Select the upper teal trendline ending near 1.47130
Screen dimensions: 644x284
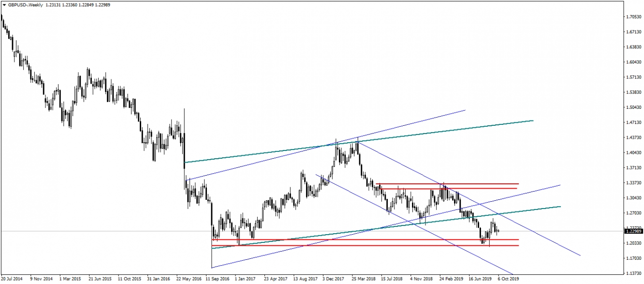coord(358,141)
